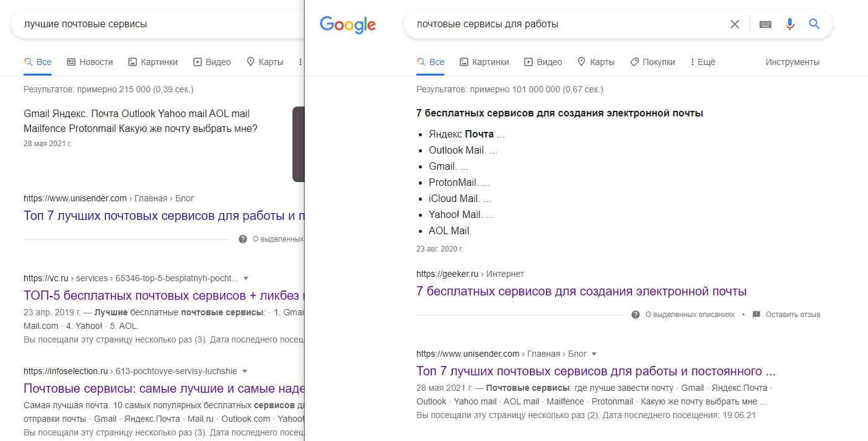This screenshot has height=441, width=868.
Task: Click the "Яндекс Почта ..." list item
Action: [467, 134]
